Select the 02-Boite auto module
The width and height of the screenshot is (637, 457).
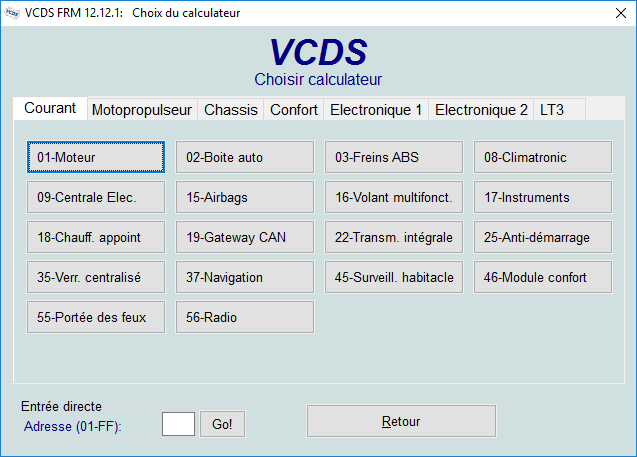[x=244, y=157]
